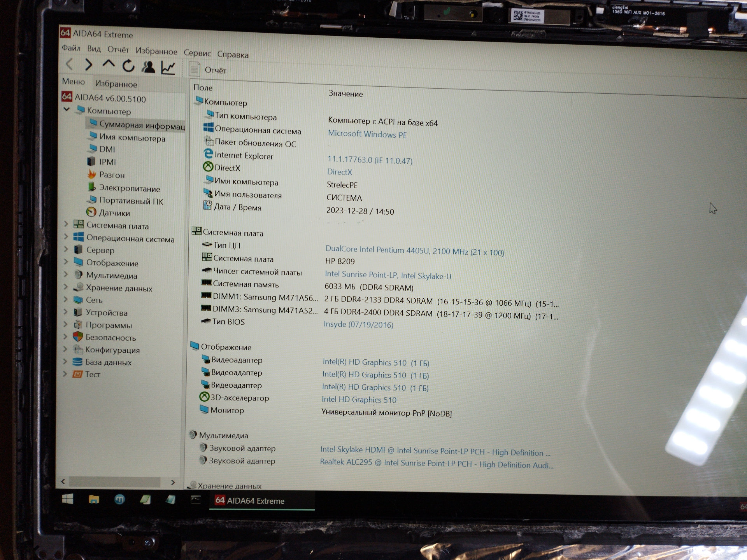
Task: Open the Windows Start button
Action: click(x=67, y=499)
